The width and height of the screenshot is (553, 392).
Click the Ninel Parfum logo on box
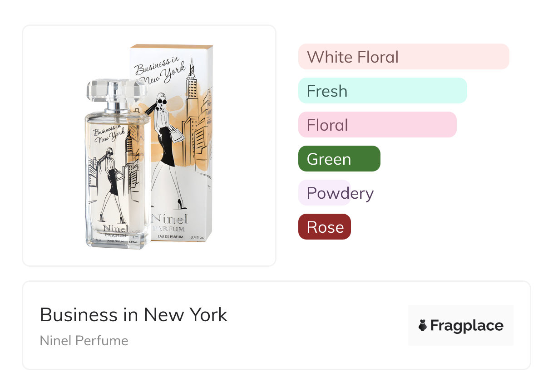pyautogui.click(x=170, y=222)
